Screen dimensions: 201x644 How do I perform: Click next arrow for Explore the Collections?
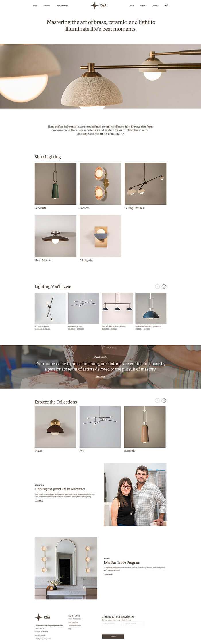pos(164,400)
